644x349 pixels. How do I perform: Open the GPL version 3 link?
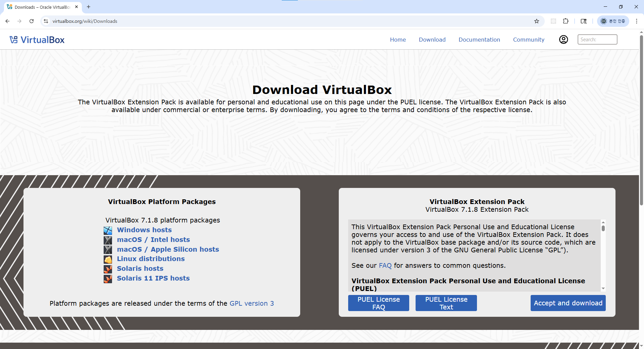click(252, 303)
